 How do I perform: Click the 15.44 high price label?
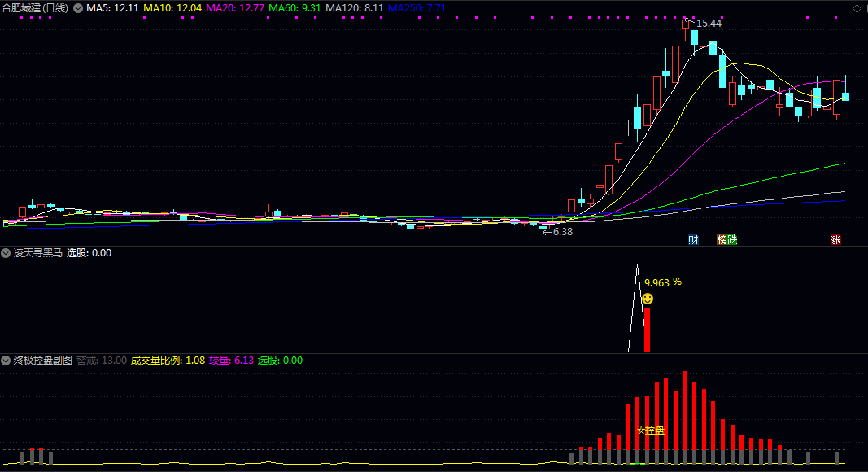click(709, 24)
